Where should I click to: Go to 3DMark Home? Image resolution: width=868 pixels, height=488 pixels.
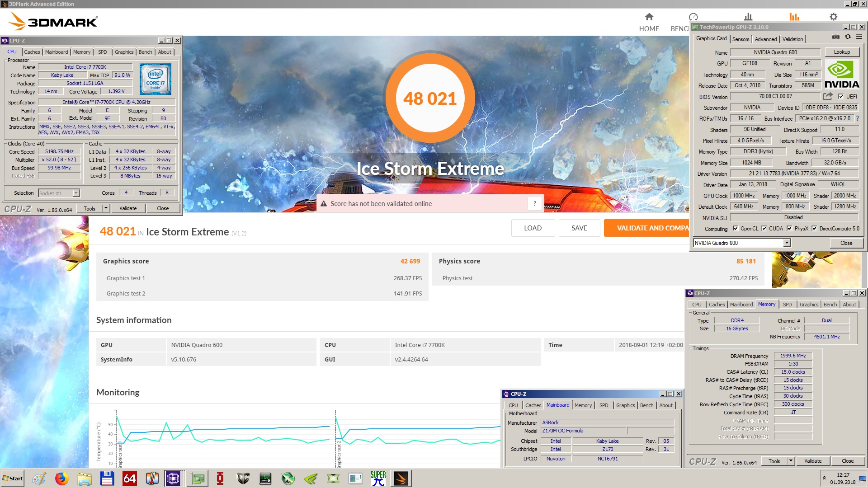tap(649, 22)
